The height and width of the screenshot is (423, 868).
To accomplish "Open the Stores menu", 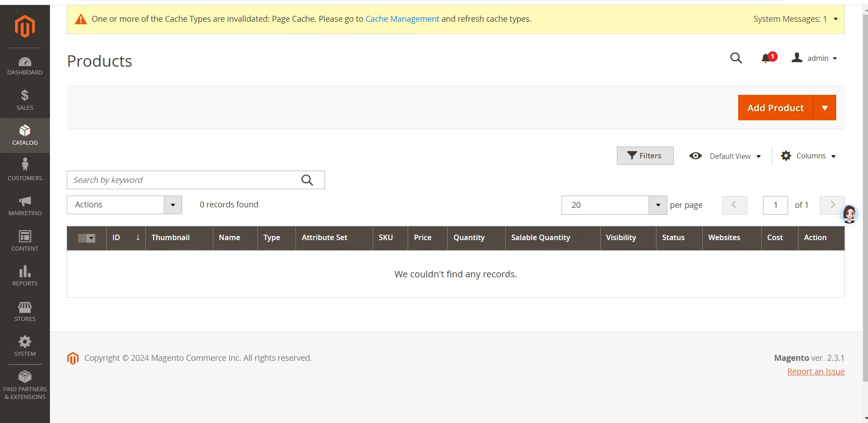I will [25, 311].
